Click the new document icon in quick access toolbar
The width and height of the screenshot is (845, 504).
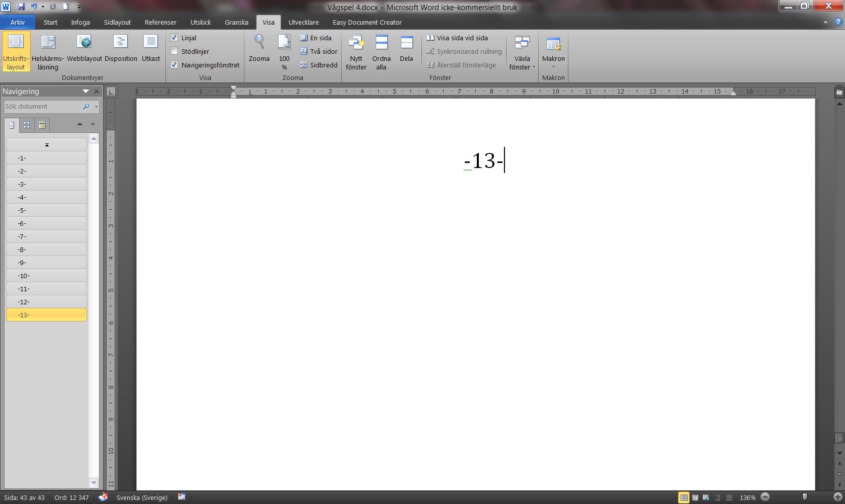point(65,7)
